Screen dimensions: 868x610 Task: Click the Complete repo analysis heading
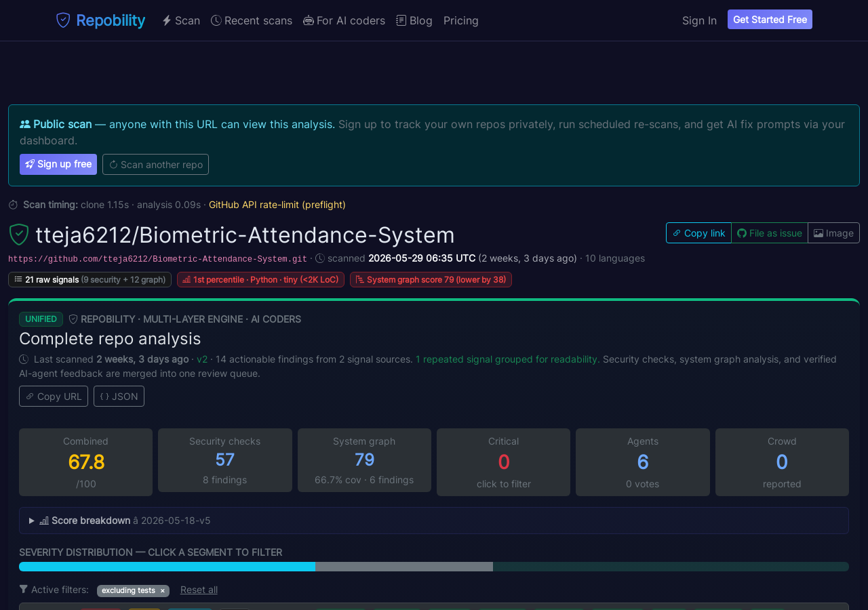pyautogui.click(x=110, y=338)
